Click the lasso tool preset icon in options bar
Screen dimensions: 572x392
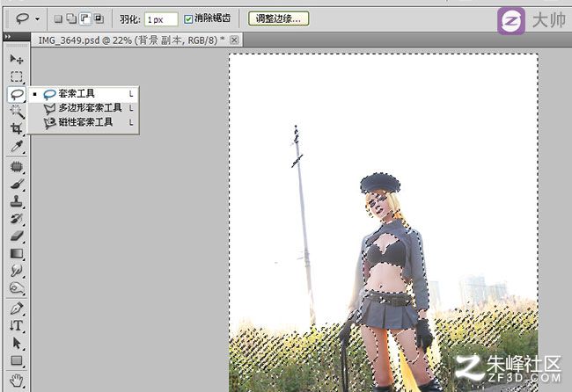[x=23, y=18]
